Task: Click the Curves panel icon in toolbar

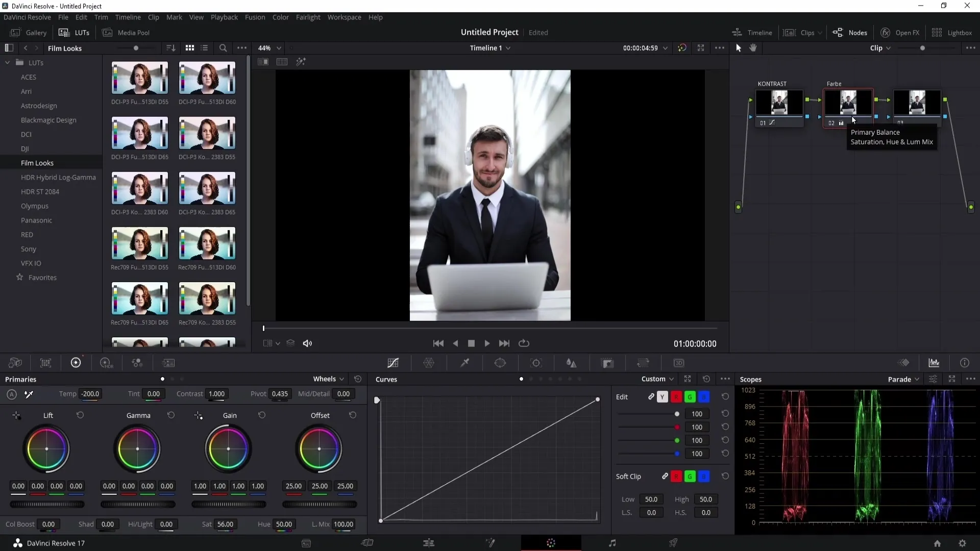Action: (x=393, y=363)
